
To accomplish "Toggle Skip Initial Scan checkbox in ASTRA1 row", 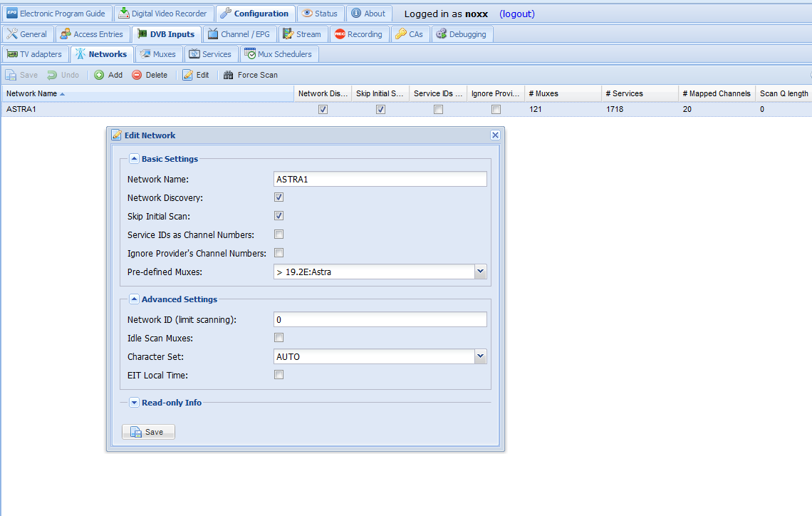I will tap(380, 109).
